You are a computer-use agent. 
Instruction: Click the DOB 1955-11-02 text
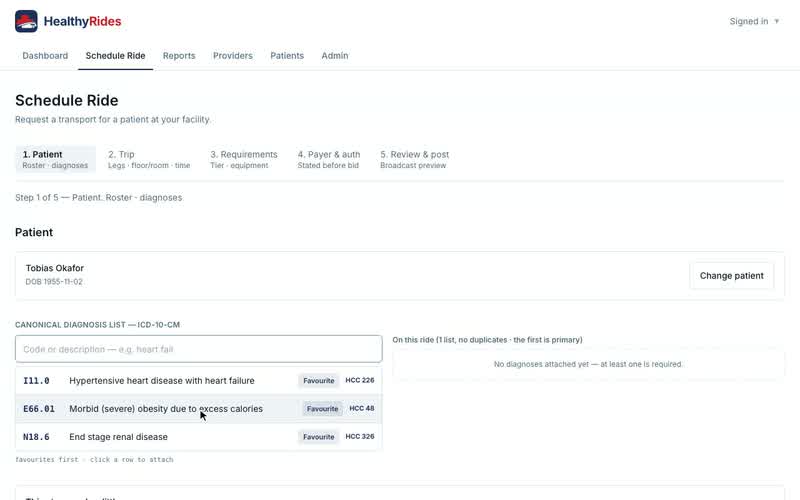54,282
